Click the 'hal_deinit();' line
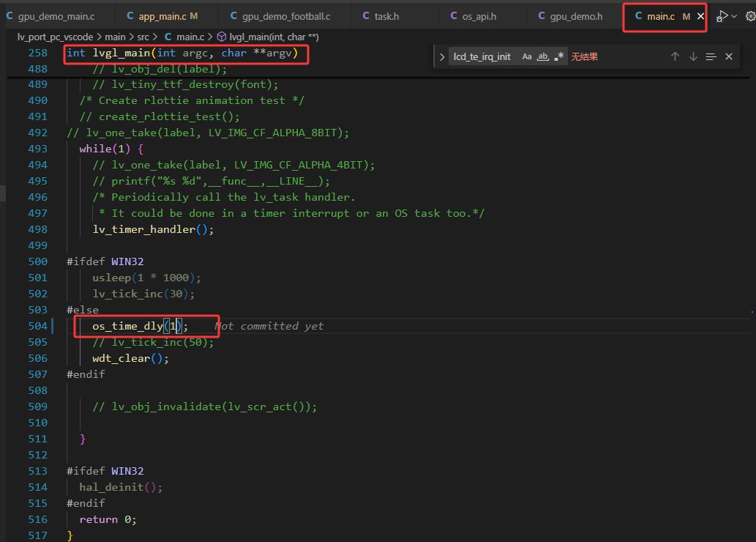 121,488
